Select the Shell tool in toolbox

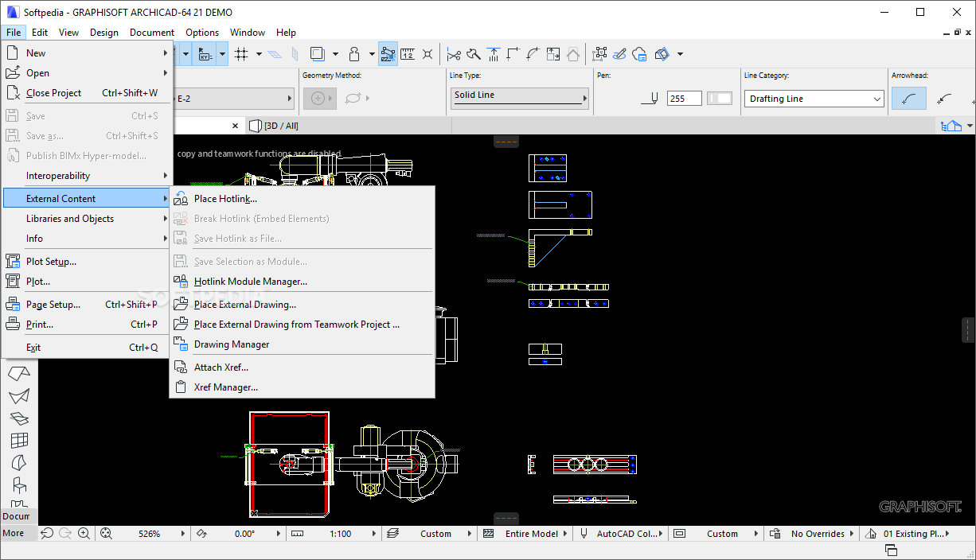[x=19, y=395]
